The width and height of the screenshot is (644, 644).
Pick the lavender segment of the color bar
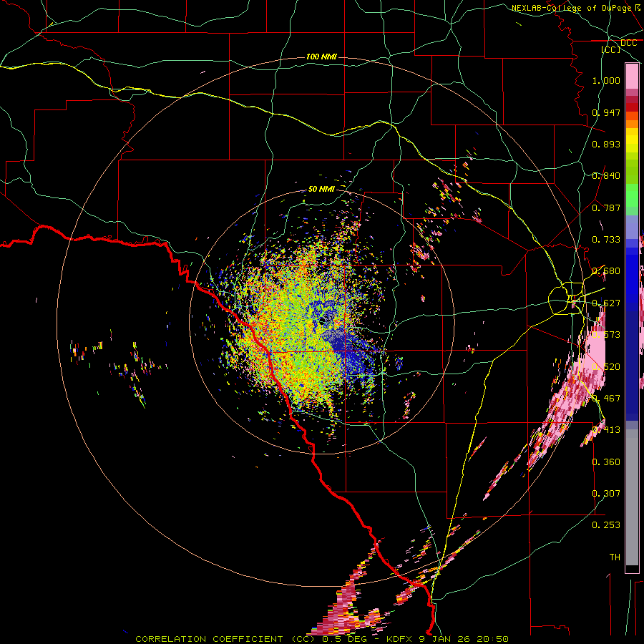(x=632, y=228)
